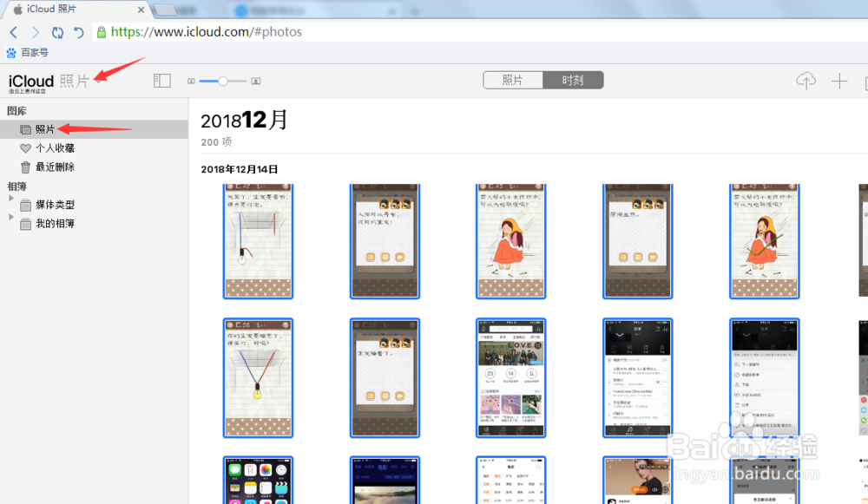This screenshot has height=504, width=868.
Task: Click the secure padlock icon
Action: [x=102, y=32]
